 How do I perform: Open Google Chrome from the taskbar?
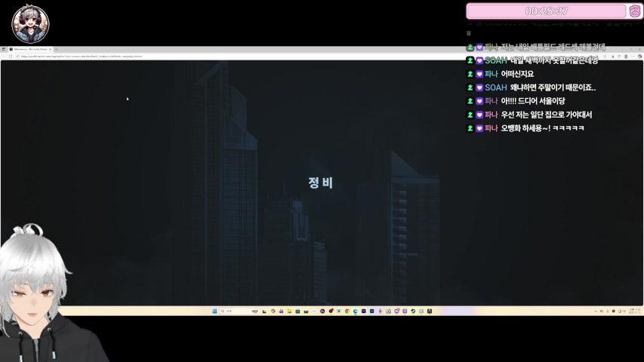click(x=347, y=311)
